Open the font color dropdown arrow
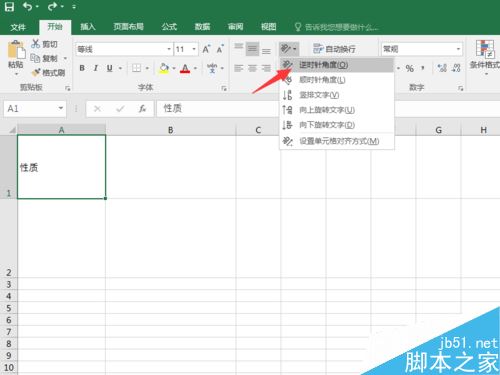This screenshot has width=500, height=375. 195,68
